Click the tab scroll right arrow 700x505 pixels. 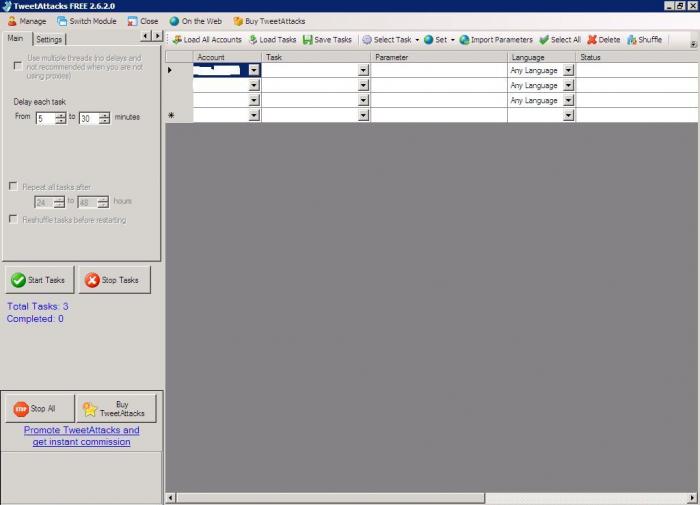pos(157,36)
